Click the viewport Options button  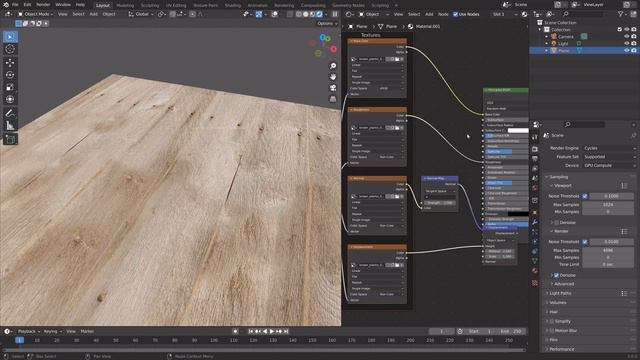(327, 23)
